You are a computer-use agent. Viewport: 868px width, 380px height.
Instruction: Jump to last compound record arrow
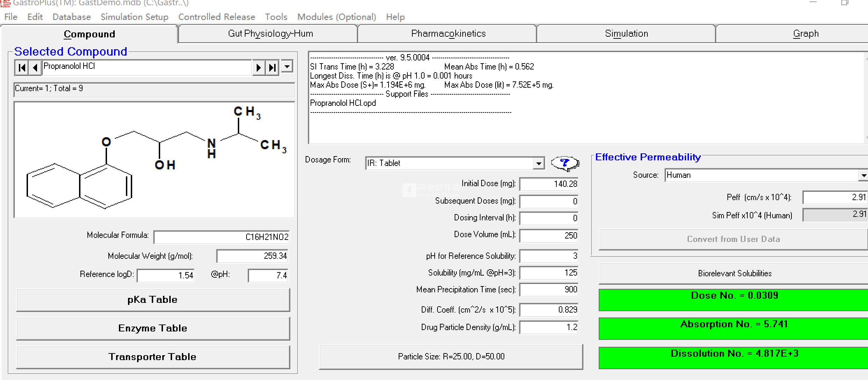point(272,67)
